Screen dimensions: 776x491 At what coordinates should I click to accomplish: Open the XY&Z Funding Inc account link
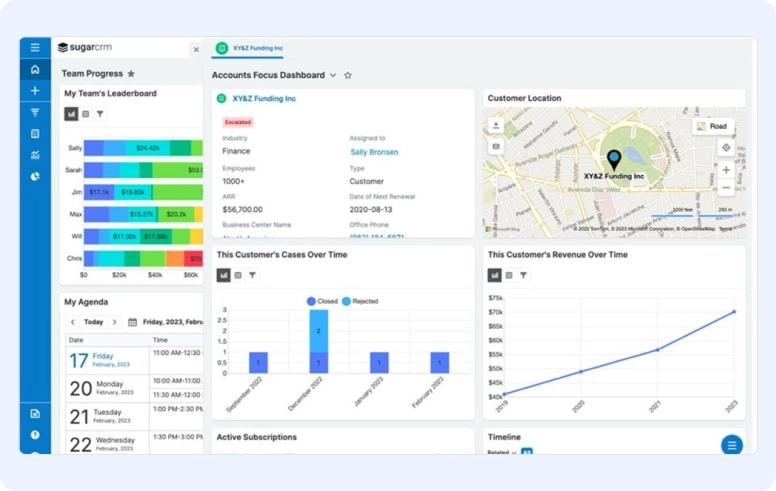(x=264, y=98)
